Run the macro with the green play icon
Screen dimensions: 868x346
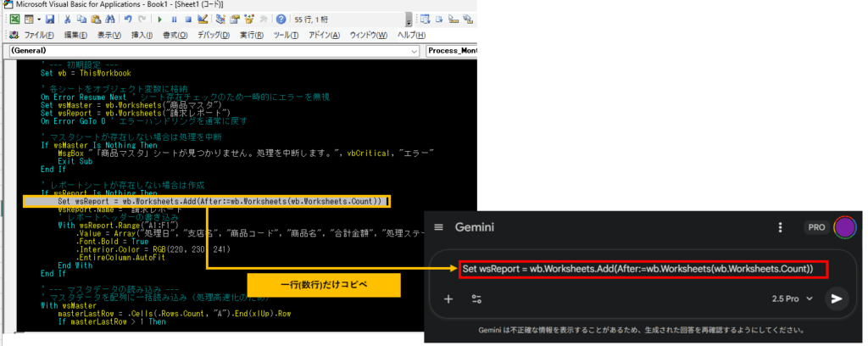[159, 19]
